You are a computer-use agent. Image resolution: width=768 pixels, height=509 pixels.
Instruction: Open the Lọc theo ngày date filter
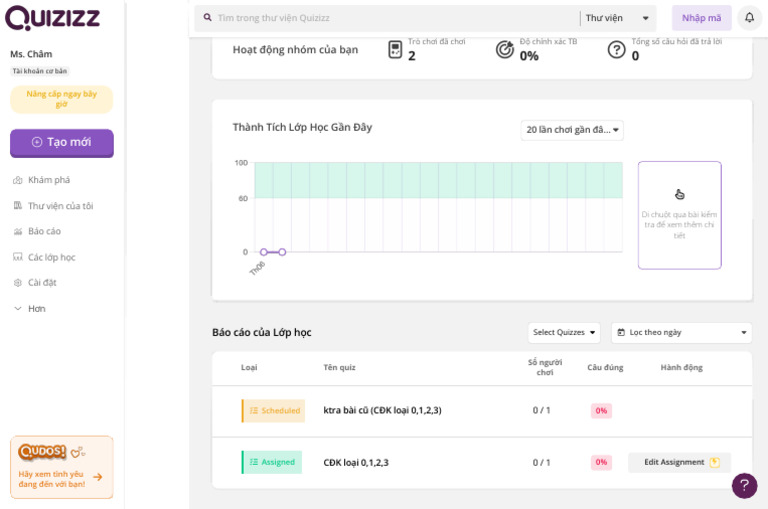[681, 332]
